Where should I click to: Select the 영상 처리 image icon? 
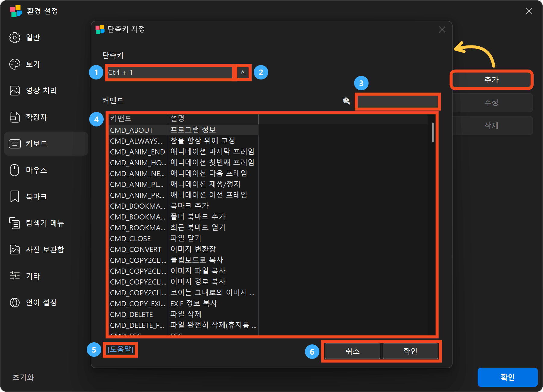(15, 91)
